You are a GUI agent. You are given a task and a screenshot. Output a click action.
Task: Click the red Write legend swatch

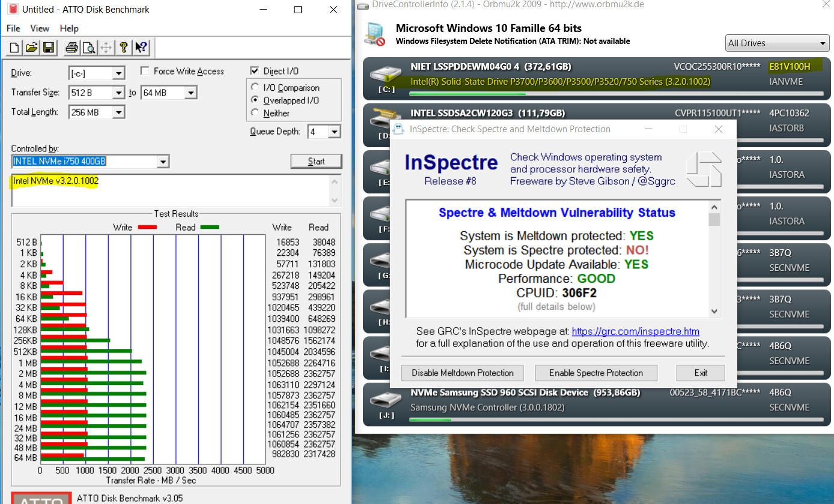(147, 227)
